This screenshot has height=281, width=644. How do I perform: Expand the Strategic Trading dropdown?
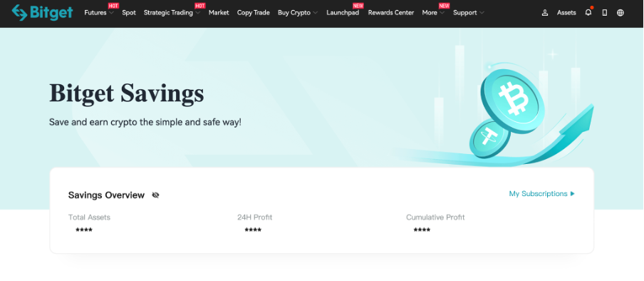[x=172, y=13]
